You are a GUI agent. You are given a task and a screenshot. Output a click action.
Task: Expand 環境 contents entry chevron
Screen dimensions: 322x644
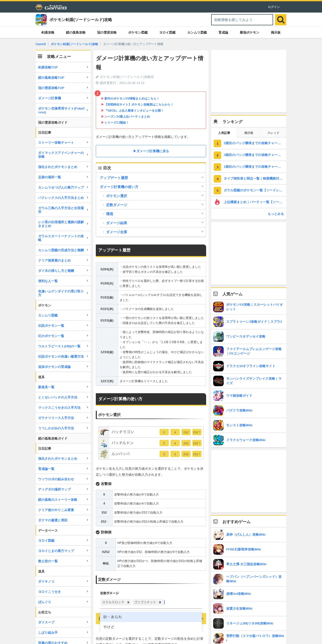202,214
